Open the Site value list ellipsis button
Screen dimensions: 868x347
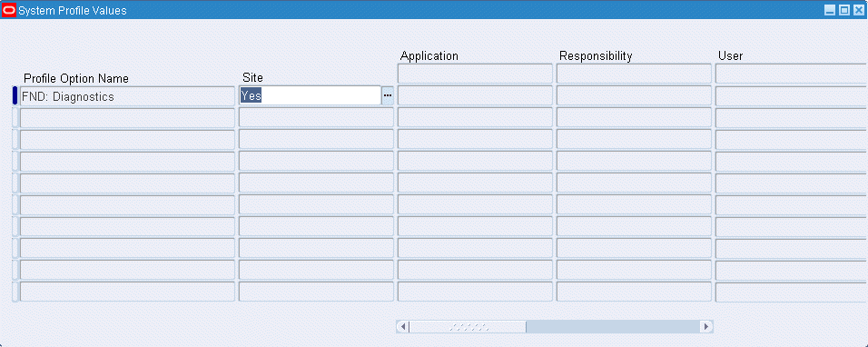(388, 95)
